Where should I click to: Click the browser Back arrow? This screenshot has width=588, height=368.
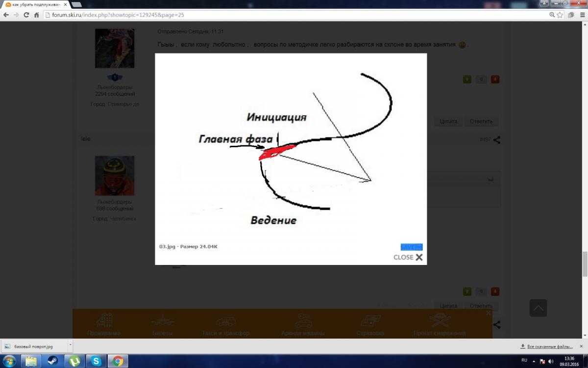(6, 15)
